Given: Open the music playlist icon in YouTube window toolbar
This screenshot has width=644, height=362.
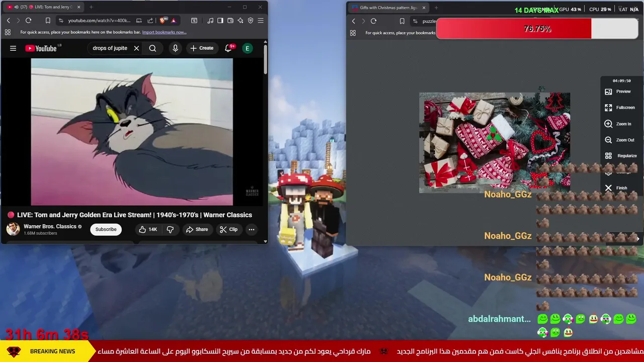Looking at the screenshot, I should click(210, 21).
